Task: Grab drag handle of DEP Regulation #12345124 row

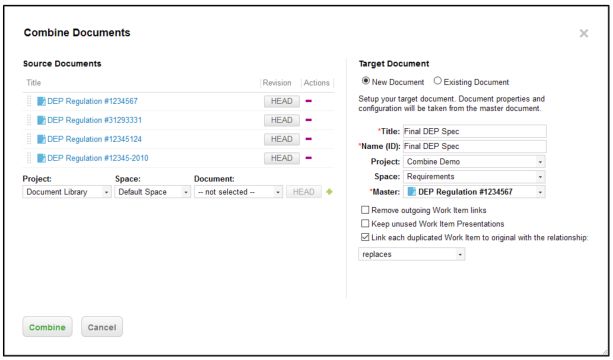Action: click(29, 139)
